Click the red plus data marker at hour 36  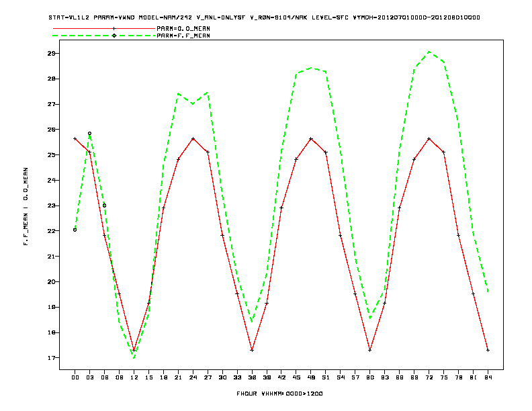[x=252, y=350]
